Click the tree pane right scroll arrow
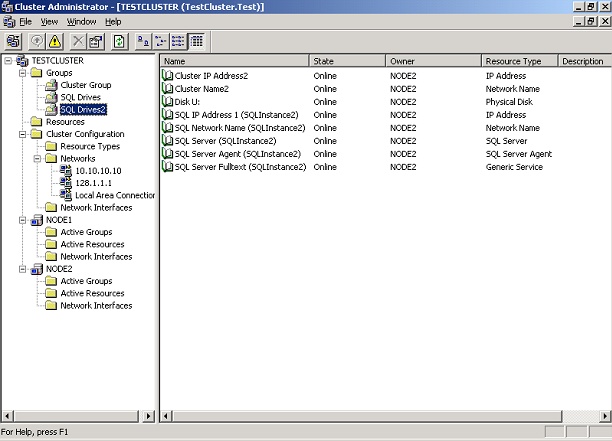Viewport: 612px width, 441px height. [148, 416]
